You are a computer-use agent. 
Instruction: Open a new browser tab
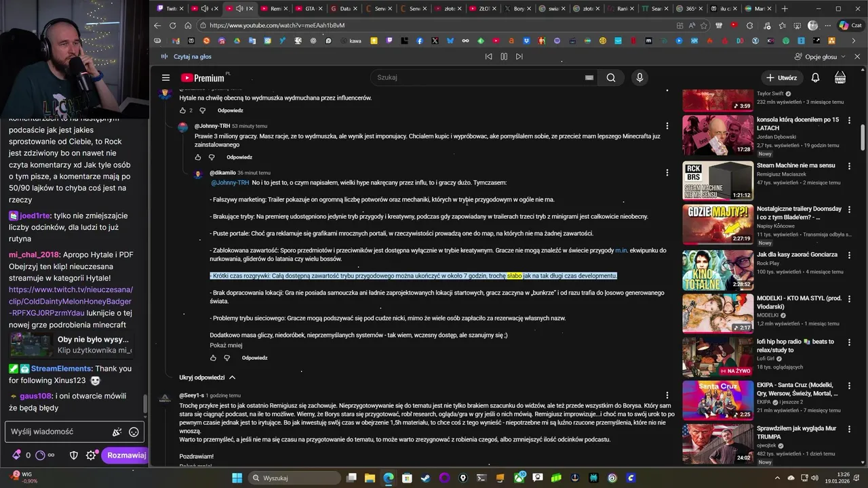(785, 9)
